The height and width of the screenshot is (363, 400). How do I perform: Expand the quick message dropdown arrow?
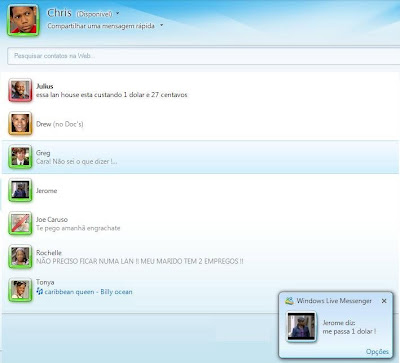tap(162, 25)
